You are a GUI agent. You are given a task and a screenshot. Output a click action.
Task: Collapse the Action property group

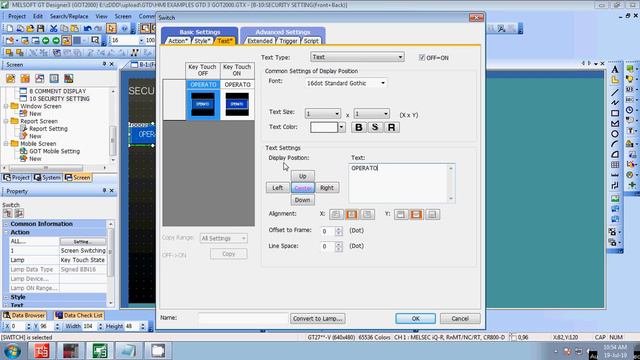[x=6, y=232]
